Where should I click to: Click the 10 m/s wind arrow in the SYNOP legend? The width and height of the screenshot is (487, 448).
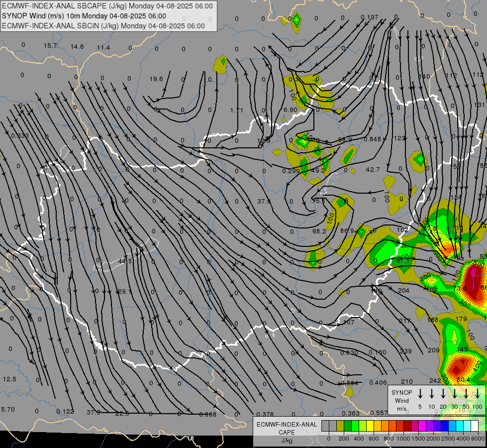click(431, 393)
